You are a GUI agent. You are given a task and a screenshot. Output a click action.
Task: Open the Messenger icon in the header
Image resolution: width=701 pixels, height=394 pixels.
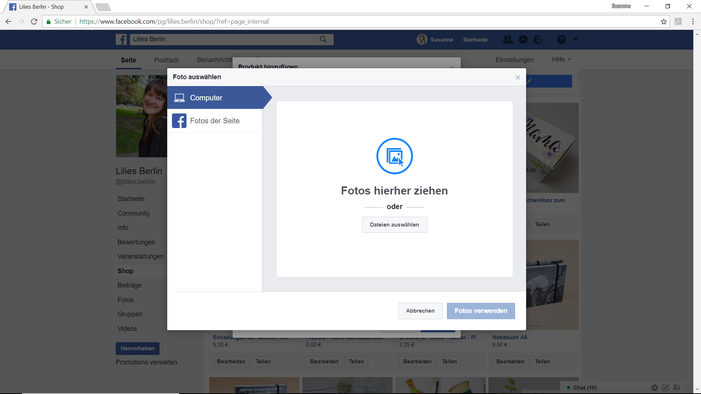click(523, 40)
